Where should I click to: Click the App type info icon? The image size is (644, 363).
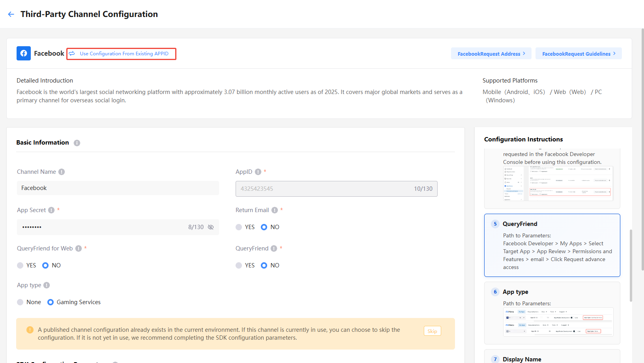point(47,285)
